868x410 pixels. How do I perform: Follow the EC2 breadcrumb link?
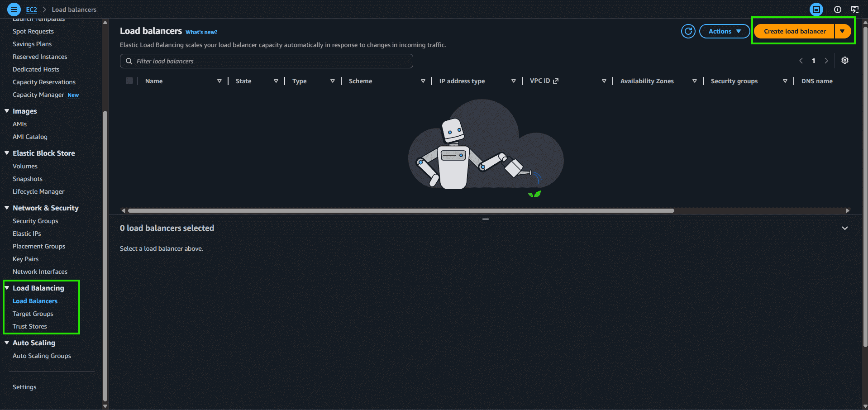tap(31, 10)
